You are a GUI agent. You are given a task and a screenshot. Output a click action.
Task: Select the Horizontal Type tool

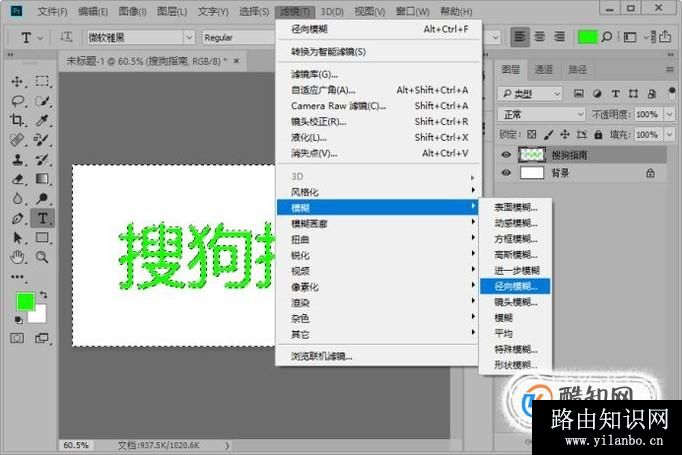point(42,218)
